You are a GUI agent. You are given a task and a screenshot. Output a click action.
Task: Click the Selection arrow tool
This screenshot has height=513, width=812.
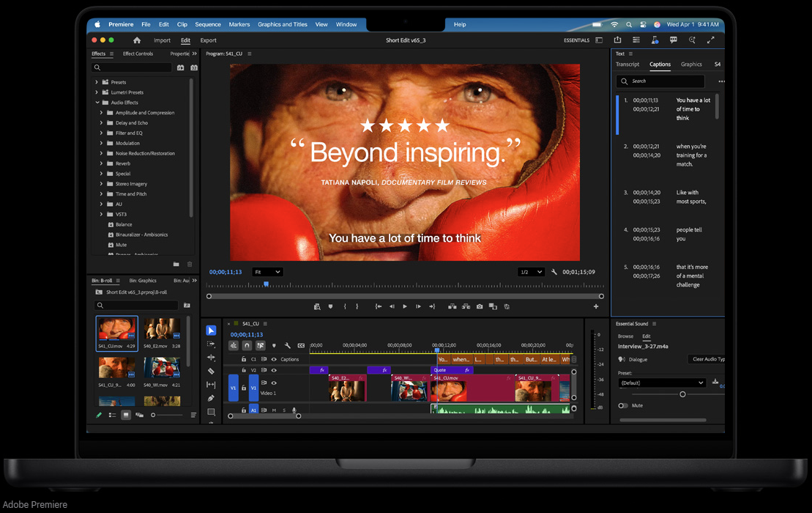point(211,331)
